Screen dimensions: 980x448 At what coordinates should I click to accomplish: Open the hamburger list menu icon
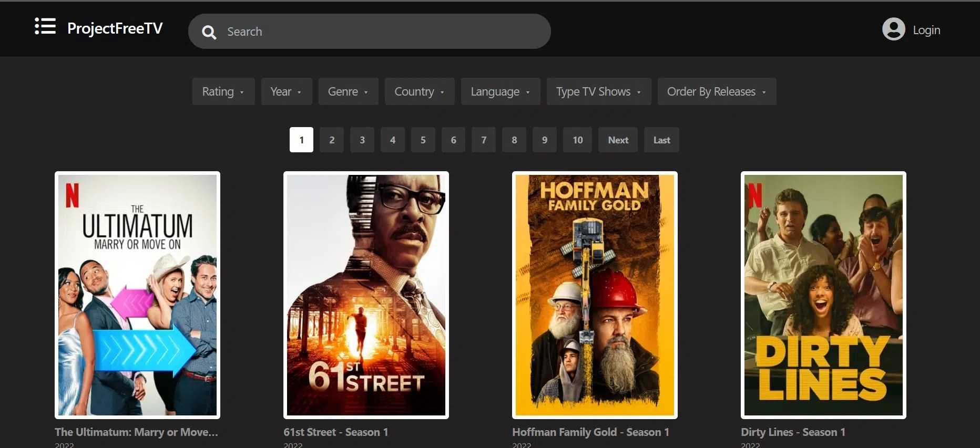coord(45,26)
